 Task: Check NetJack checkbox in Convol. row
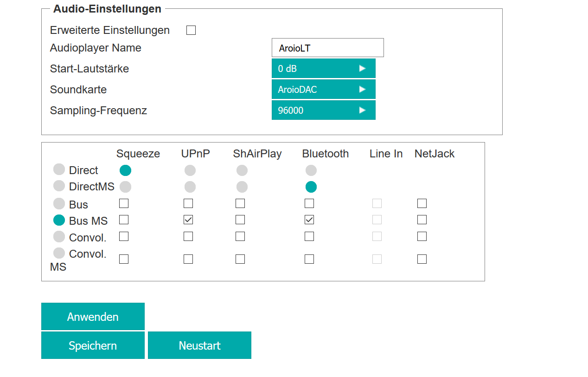[422, 237]
